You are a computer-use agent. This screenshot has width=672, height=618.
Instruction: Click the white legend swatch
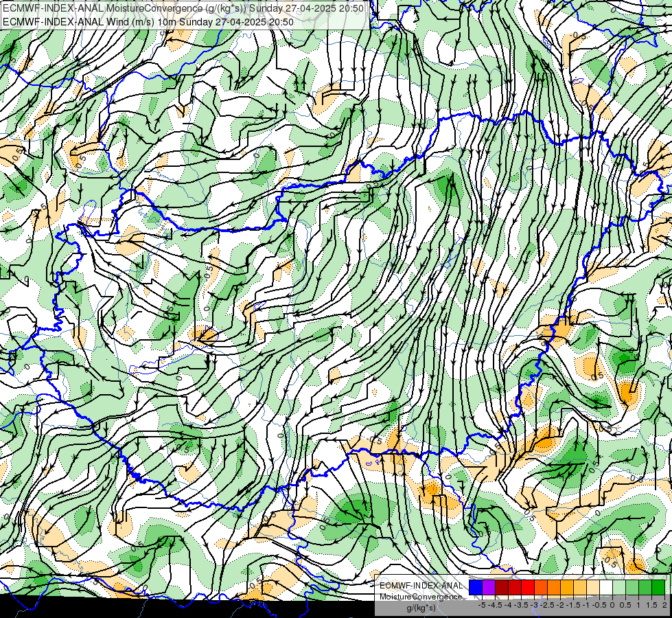(x=606, y=588)
